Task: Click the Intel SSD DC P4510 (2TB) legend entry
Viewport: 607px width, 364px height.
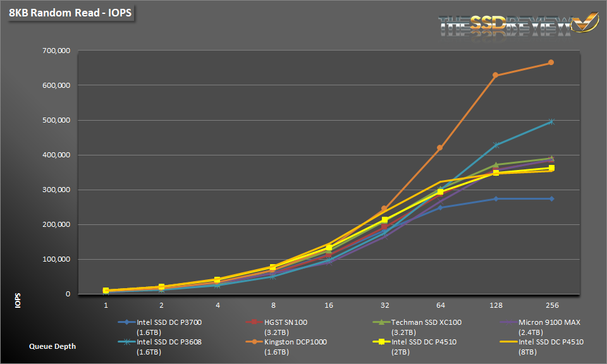Action: coord(415,347)
